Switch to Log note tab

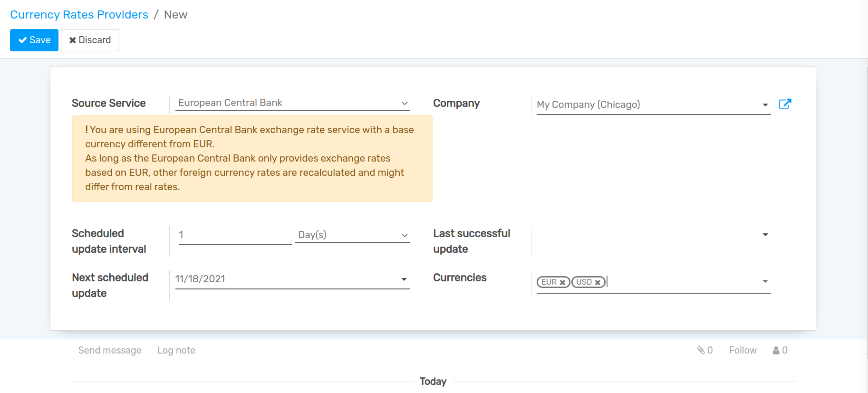(x=176, y=350)
